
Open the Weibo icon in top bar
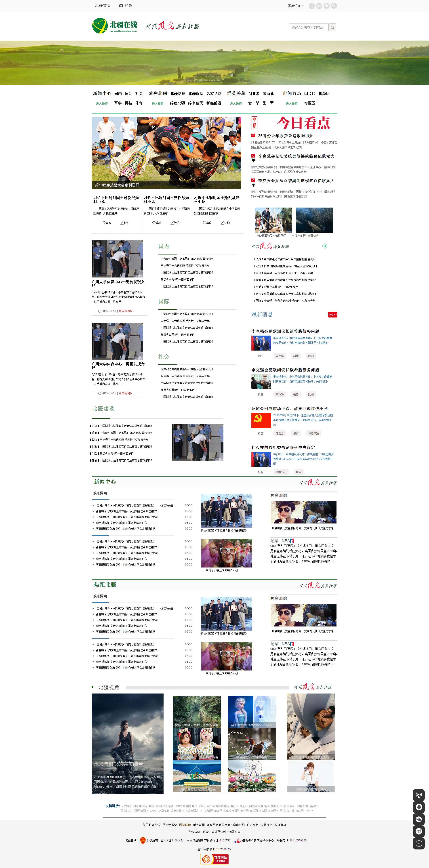[319, 6]
